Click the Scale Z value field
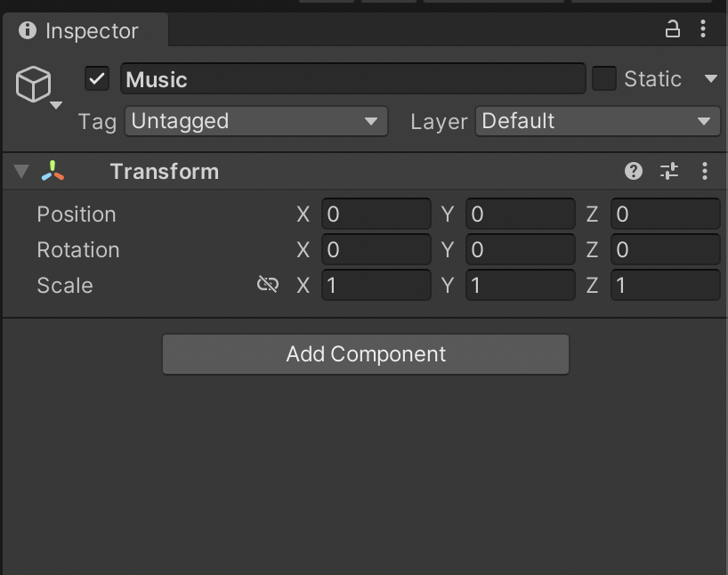728x575 pixels. [x=665, y=286]
